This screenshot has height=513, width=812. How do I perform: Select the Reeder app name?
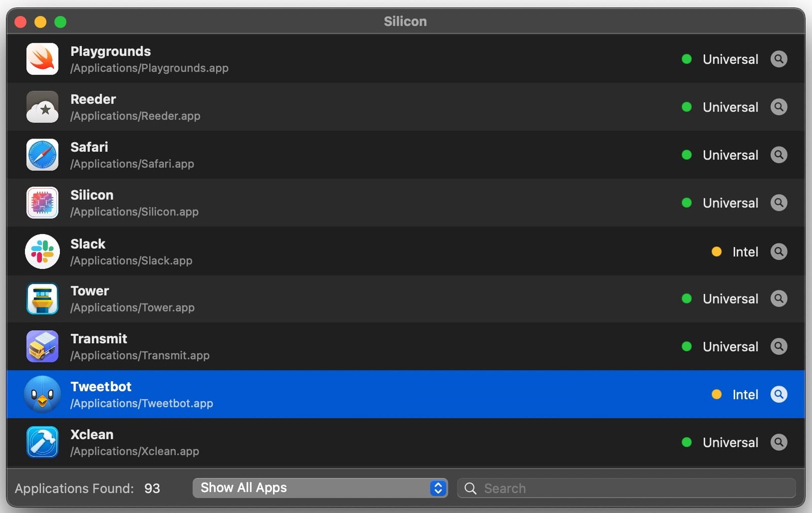[x=93, y=99]
